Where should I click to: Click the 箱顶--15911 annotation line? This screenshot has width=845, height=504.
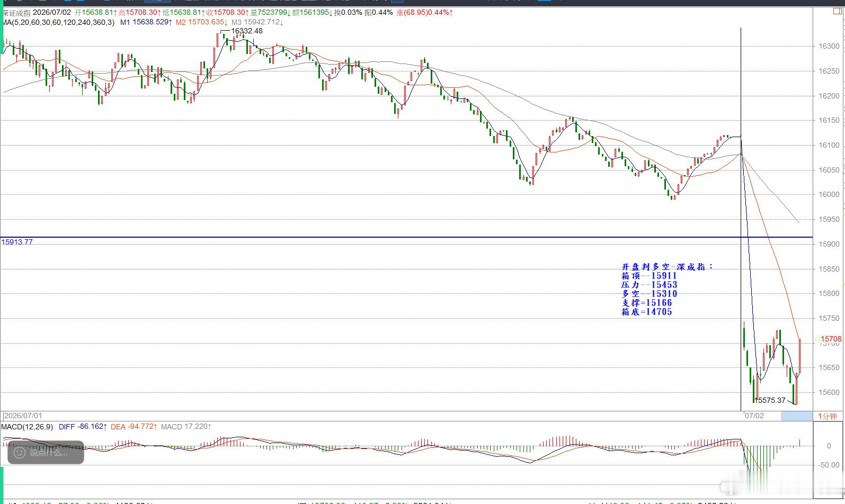tap(649, 276)
